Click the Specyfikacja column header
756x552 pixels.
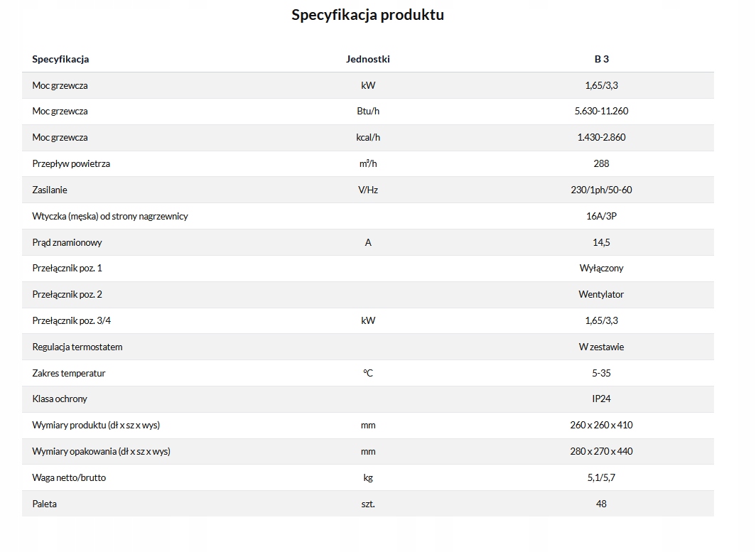(x=60, y=59)
